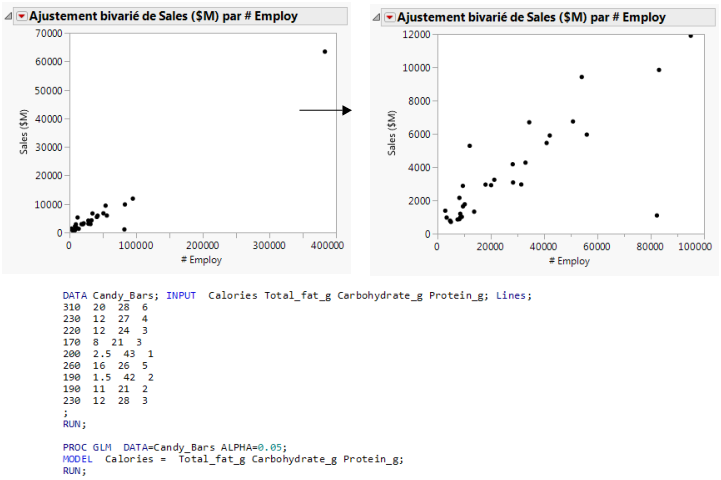Click the PROC GLM statement keyword
Image resolution: width=721 pixels, height=480 pixels.
(87, 447)
